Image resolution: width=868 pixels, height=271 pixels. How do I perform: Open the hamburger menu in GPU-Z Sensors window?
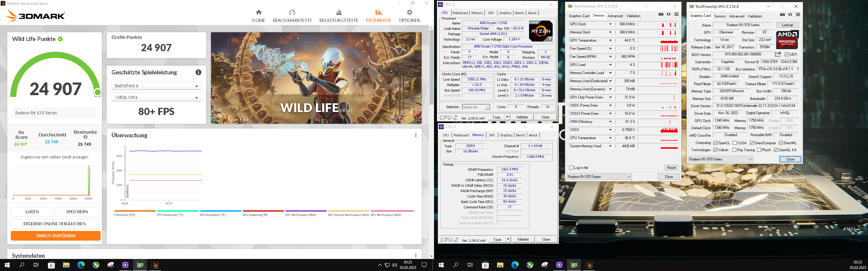(676, 14)
